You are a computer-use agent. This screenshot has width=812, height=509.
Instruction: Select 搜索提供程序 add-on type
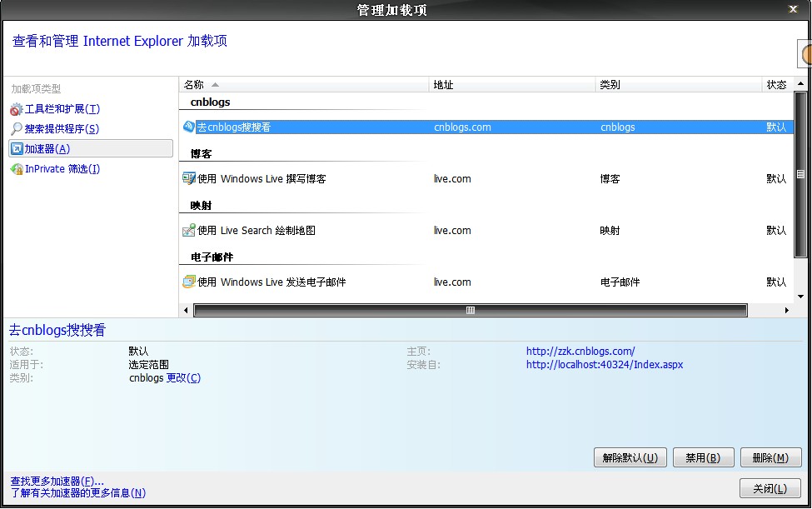point(62,129)
